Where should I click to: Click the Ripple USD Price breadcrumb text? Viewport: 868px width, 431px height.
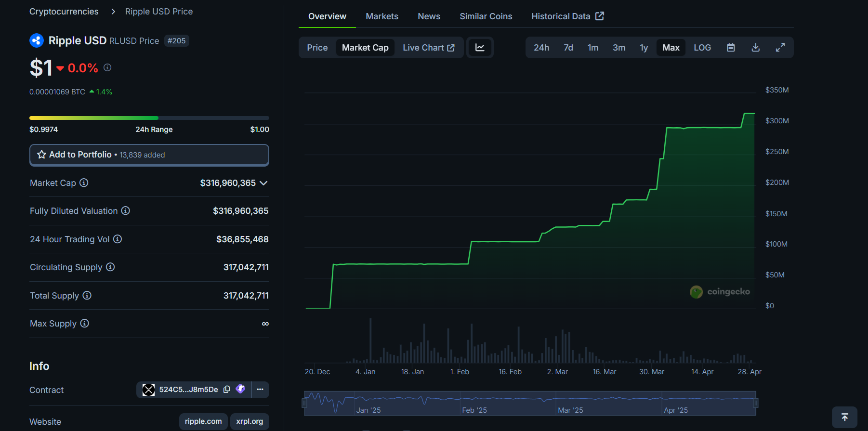click(159, 12)
